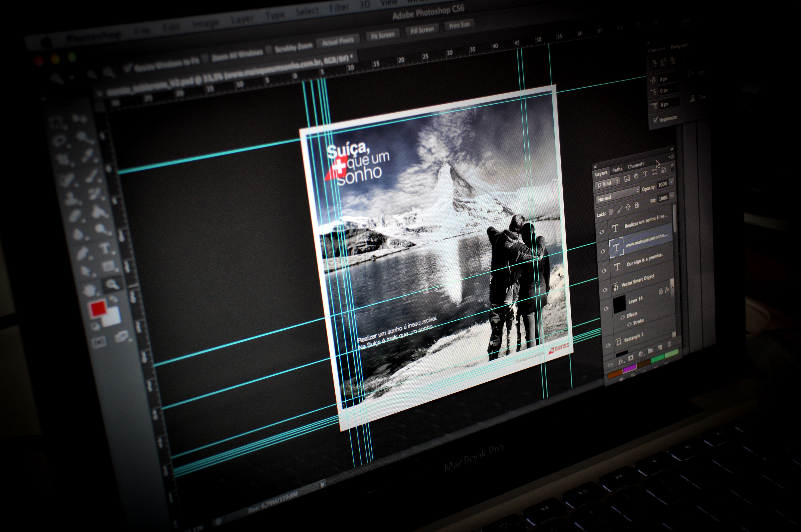This screenshot has height=532, width=801.
Task: Open the Kind filter dropdown
Action: pos(607,183)
